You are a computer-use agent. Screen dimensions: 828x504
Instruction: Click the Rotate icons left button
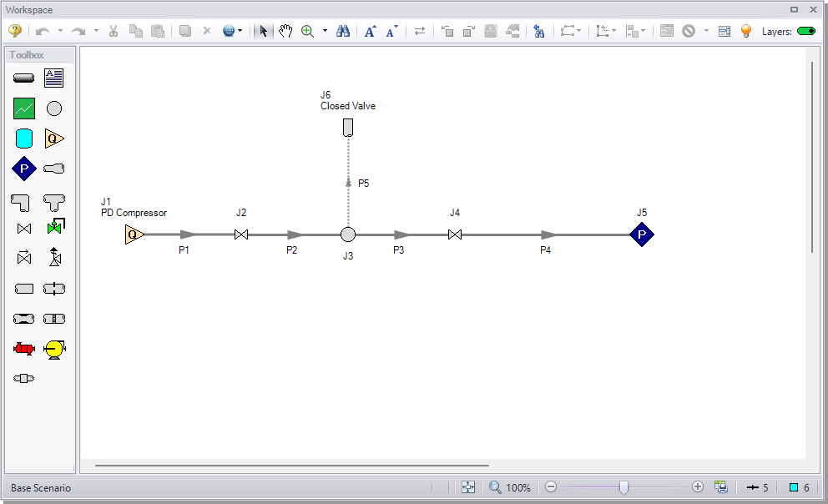tap(447, 31)
